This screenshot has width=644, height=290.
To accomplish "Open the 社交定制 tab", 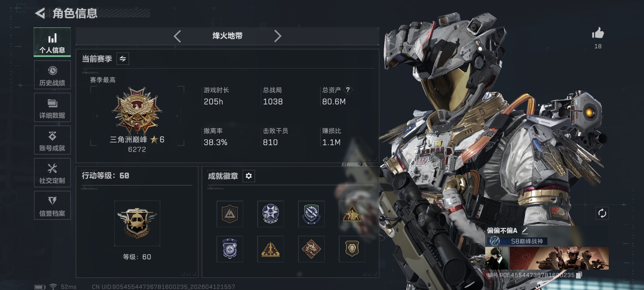I will point(52,173).
